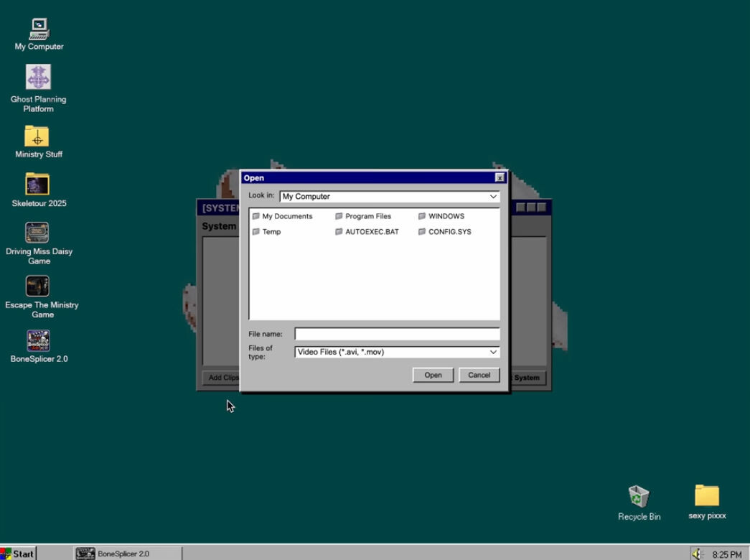
Task: Click the Add Clips button behind dialog
Action: (x=221, y=377)
